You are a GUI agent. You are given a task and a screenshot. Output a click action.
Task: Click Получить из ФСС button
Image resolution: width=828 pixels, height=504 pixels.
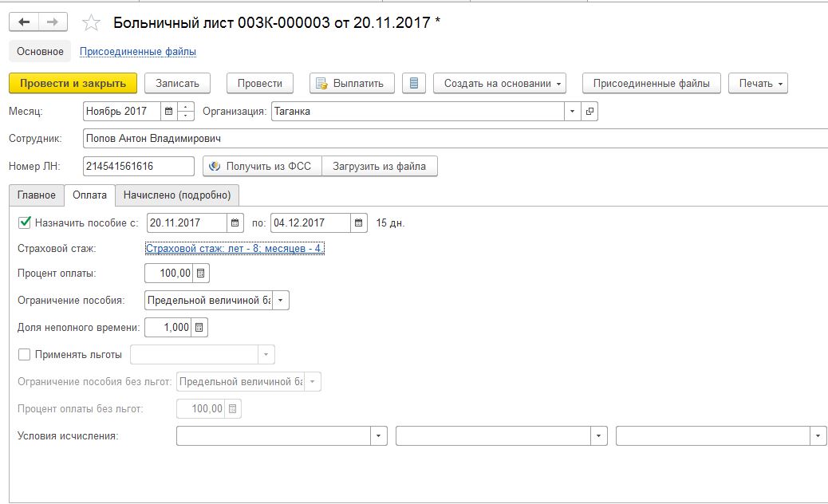click(262, 166)
